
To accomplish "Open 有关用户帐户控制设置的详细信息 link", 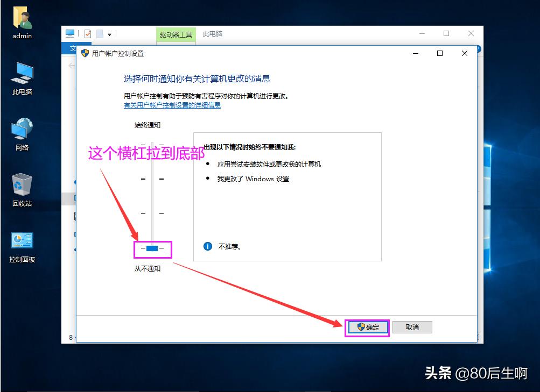I will click(x=171, y=105).
